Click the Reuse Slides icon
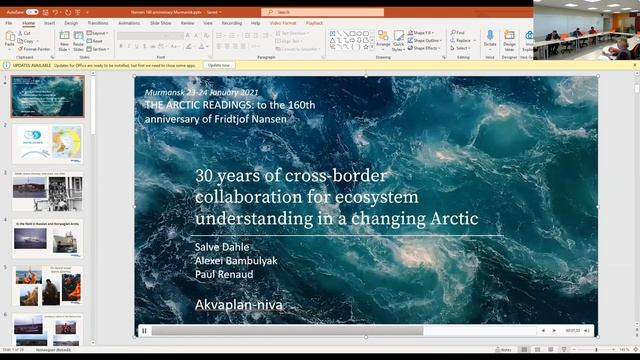Viewport: 640px width, 360px height. pos(78,36)
